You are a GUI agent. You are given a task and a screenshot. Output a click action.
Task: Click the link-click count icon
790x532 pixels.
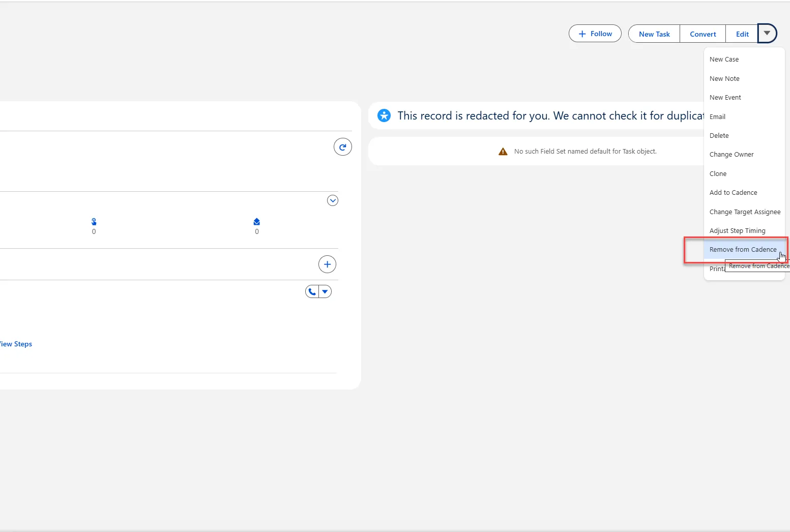pos(94,222)
